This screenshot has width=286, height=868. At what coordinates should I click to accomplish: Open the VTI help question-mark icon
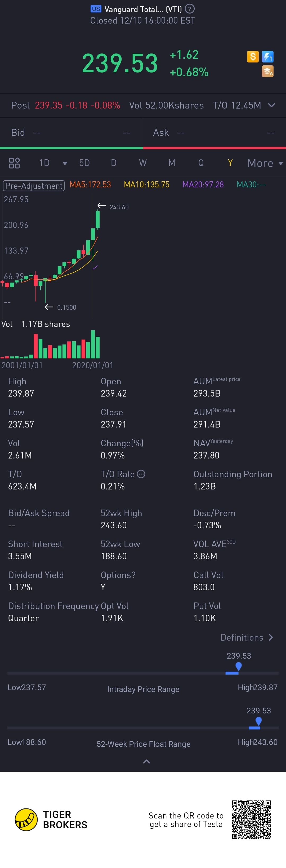190,9
